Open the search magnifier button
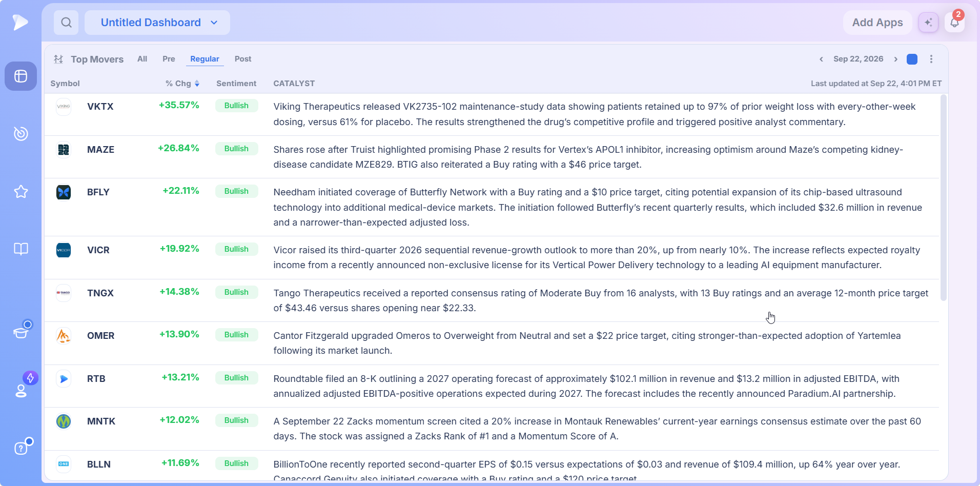This screenshot has height=486, width=980. 66,23
